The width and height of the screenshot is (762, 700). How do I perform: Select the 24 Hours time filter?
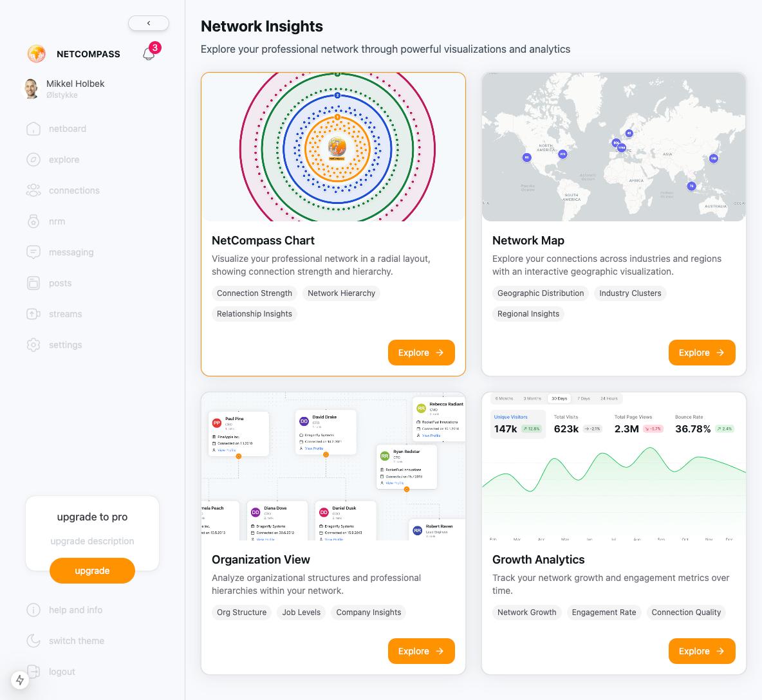pyautogui.click(x=608, y=398)
